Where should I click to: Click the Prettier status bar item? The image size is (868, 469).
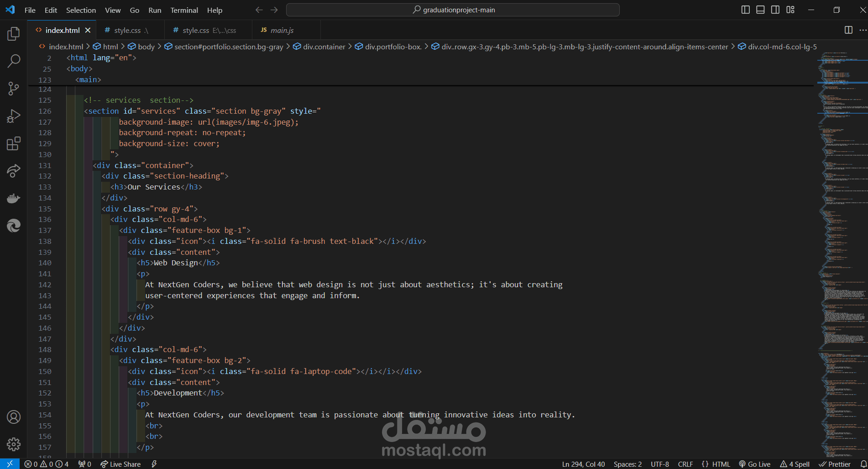click(835, 464)
